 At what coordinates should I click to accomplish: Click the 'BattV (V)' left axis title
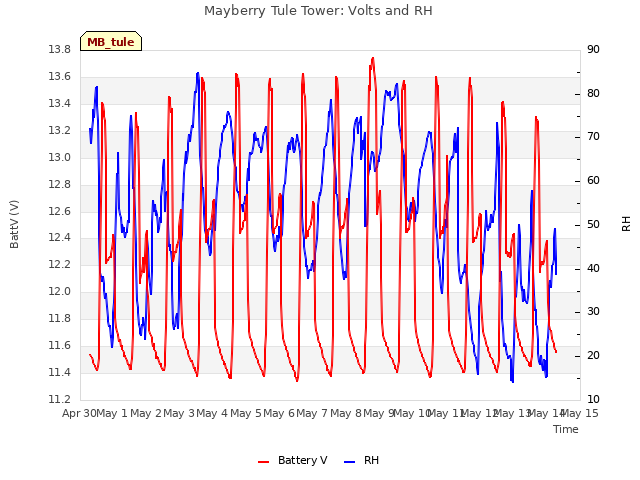pos(14,224)
